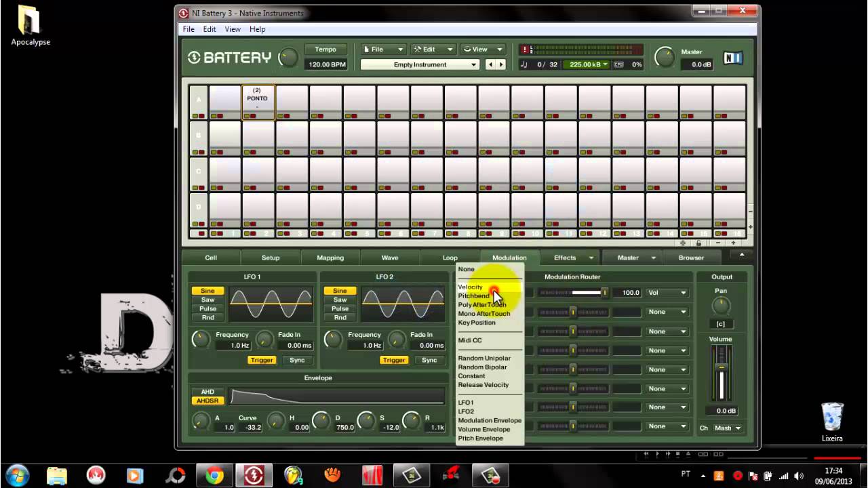868x488 pixels.
Task: Show hidden tray icons arrow
Action: [x=703, y=476]
